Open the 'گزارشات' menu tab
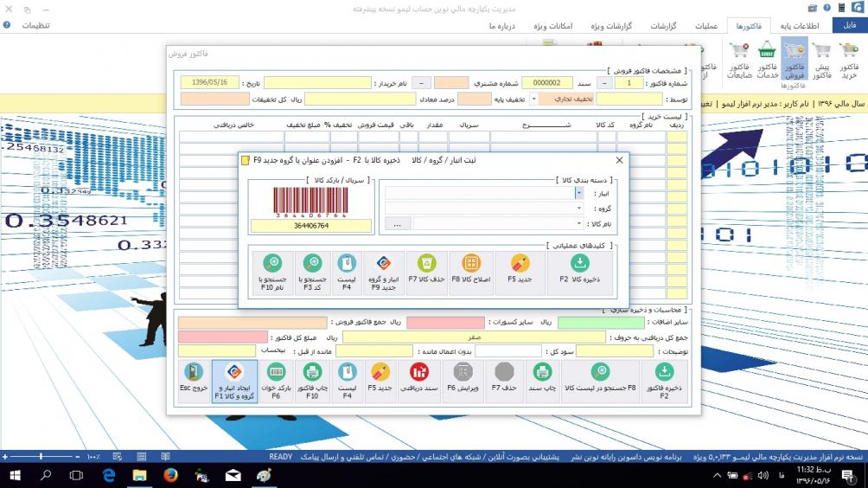Image resolution: width=868 pixels, height=488 pixels. pos(661,26)
